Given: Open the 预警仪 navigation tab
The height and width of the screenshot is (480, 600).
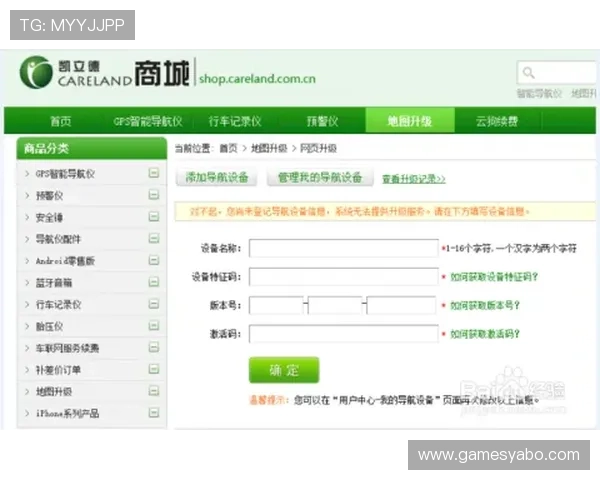Looking at the screenshot, I should [323, 121].
